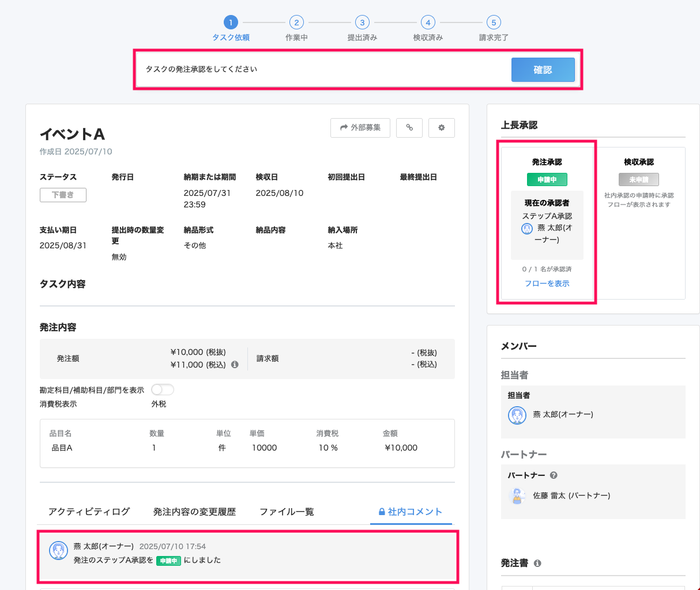Click step 1 circle タスク依頼
The image size is (700, 590).
coord(231,22)
